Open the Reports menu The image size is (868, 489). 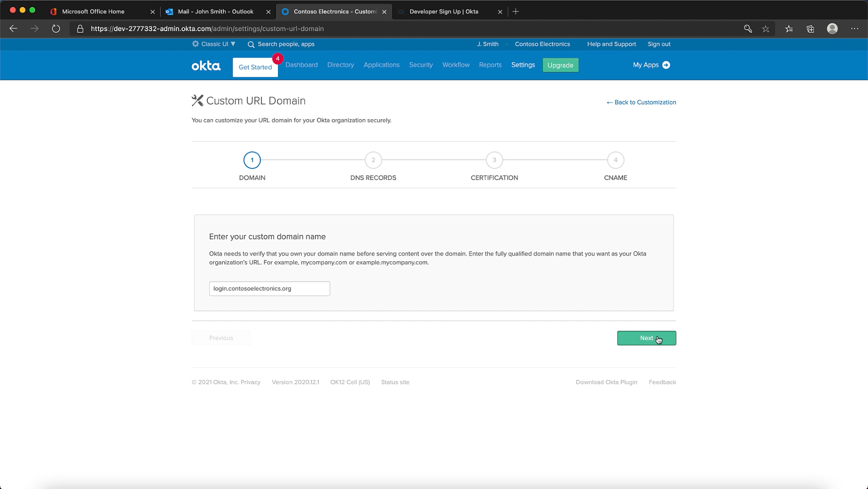click(490, 65)
